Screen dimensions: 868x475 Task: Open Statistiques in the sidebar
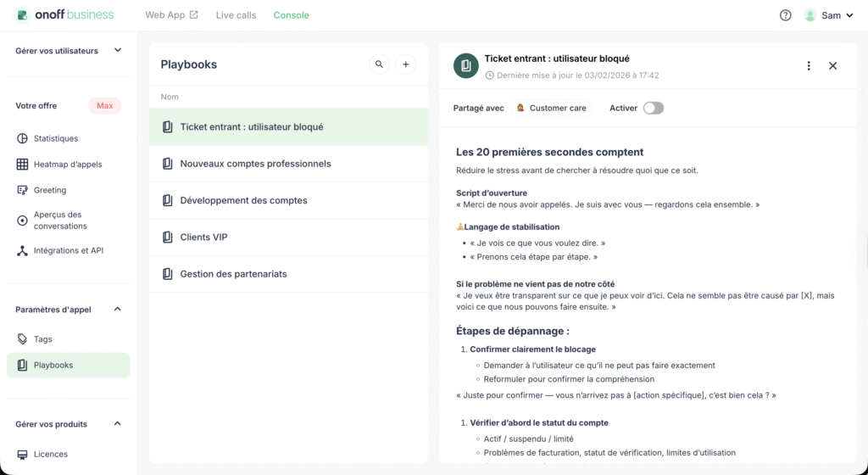(55, 138)
